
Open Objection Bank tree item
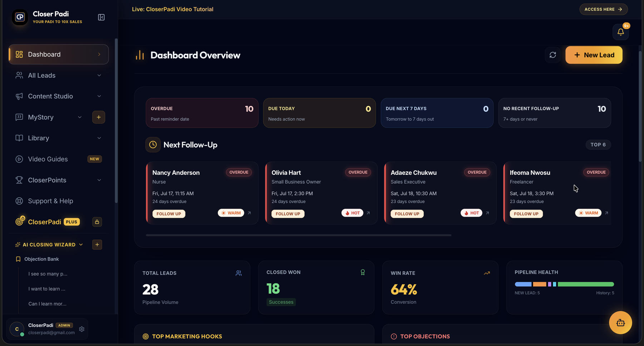(x=42, y=259)
